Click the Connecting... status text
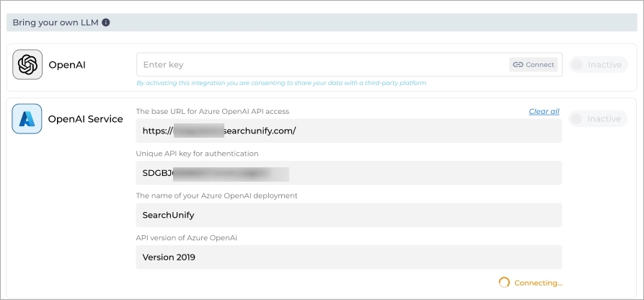The width and height of the screenshot is (644, 300). [538, 283]
